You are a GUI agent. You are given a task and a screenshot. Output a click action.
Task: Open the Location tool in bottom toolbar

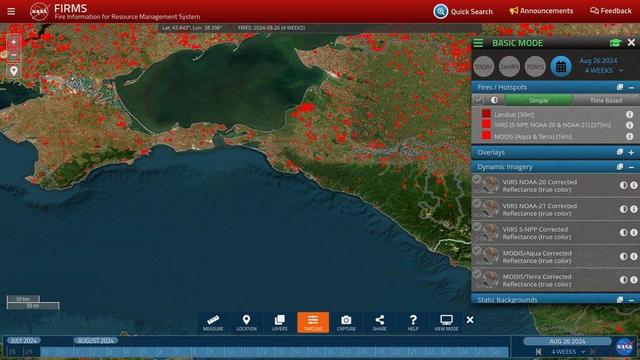tap(246, 322)
